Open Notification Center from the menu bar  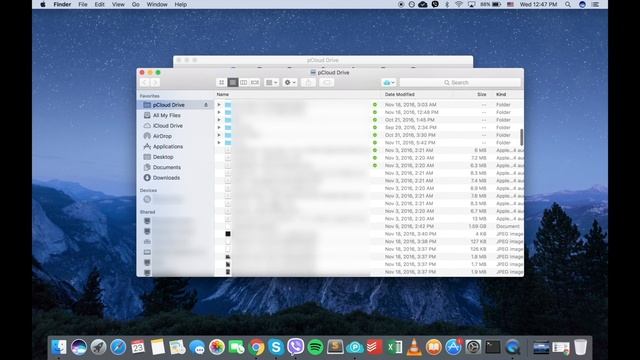[x=596, y=4]
